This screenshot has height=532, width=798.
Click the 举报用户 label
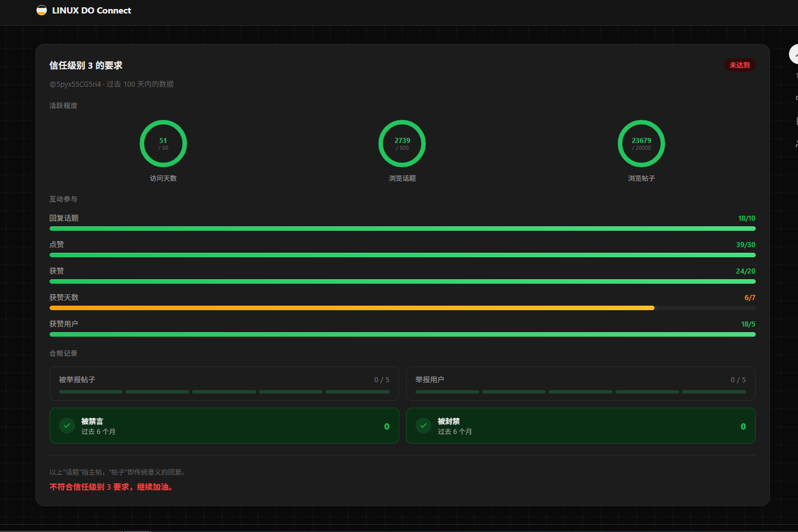pyautogui.click(x=430, y=380)
